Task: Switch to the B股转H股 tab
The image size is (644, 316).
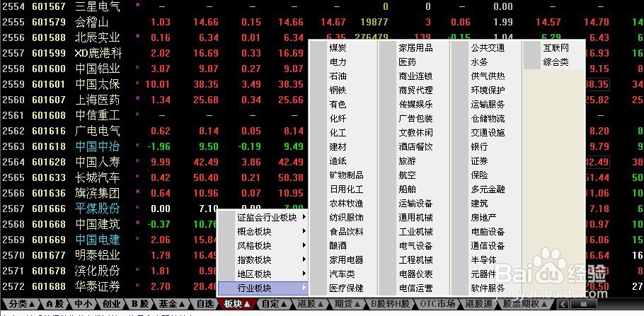Action: 390,304
